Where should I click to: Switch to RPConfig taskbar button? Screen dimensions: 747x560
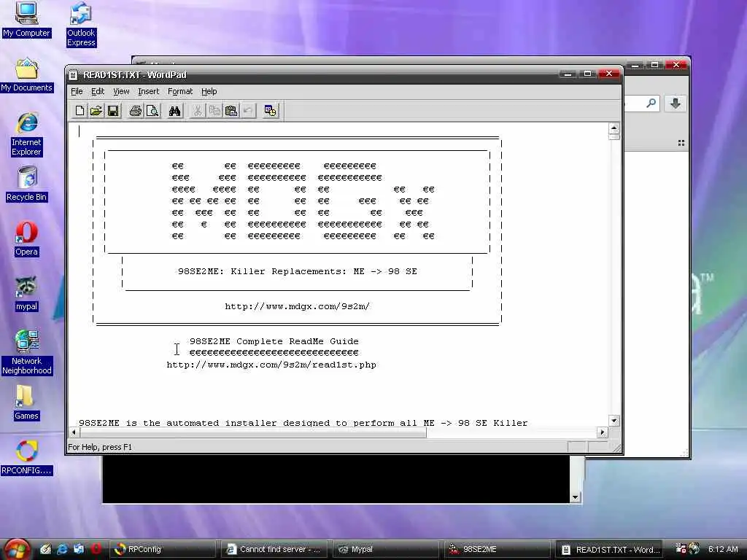163,549
